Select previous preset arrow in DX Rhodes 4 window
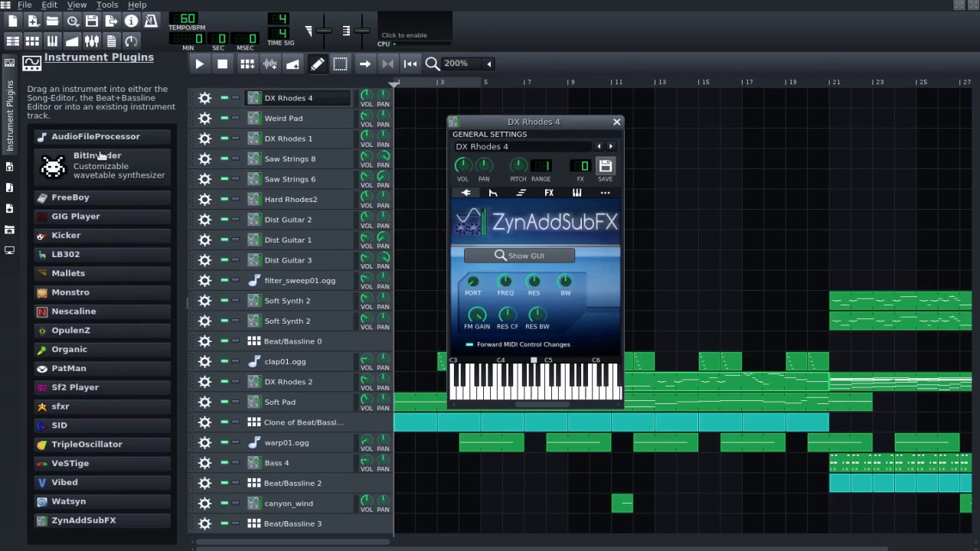 (x=599, y=146)
